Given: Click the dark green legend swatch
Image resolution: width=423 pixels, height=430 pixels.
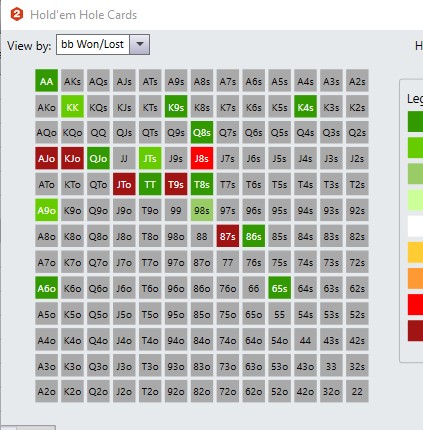Looking at the screenshot, I should 415,121.
